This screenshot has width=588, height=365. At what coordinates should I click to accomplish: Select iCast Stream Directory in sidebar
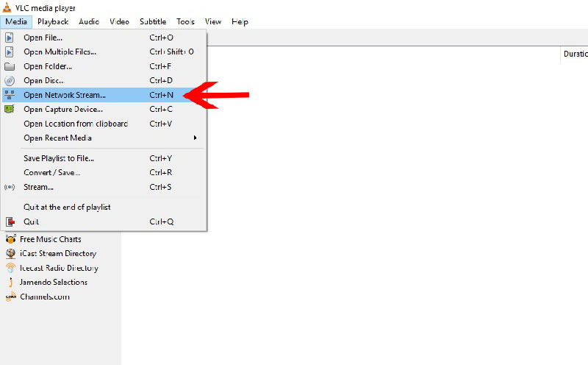[x=58, y=254]
